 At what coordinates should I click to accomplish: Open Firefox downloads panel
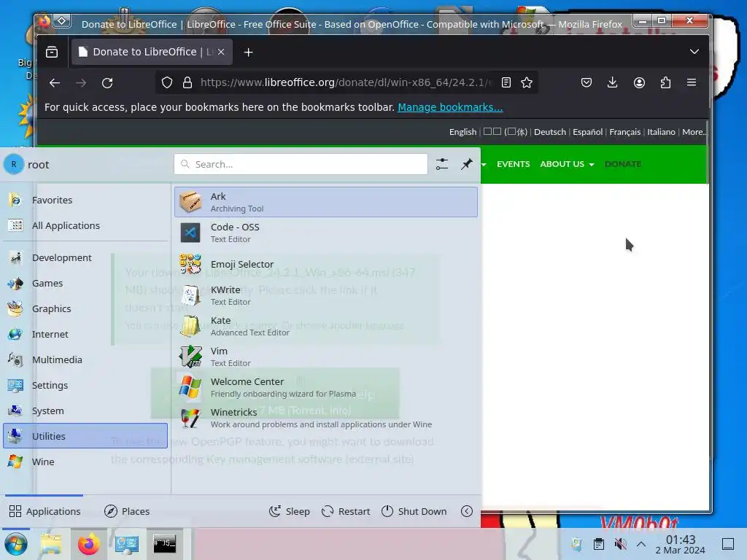click(x=613, y=83)
